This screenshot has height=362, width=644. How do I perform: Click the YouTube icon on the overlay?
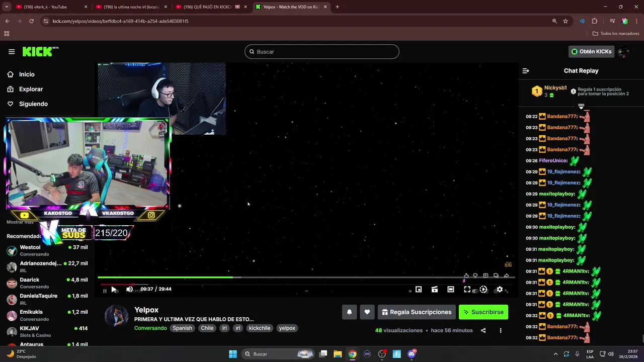click(x=24, y=215)
